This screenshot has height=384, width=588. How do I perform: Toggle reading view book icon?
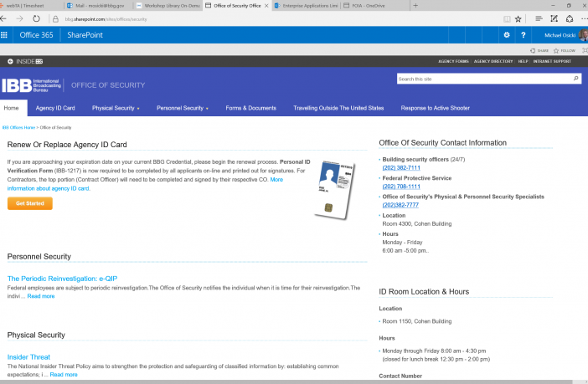(507, 18)
